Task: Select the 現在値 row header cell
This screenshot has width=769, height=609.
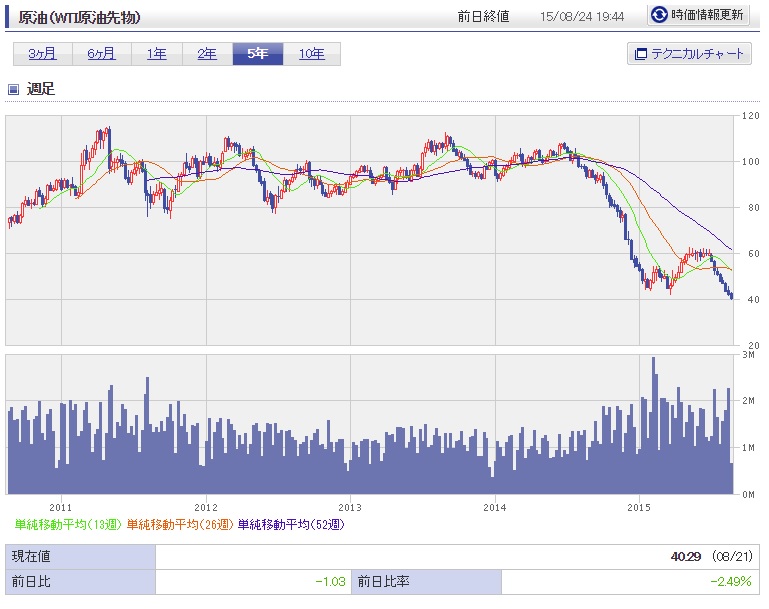Action: coord(80,557)
